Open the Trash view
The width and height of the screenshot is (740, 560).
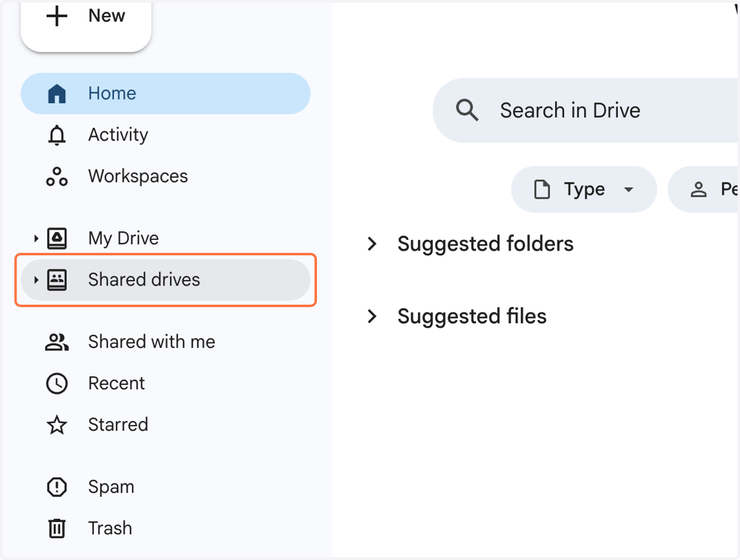[165, 529]
